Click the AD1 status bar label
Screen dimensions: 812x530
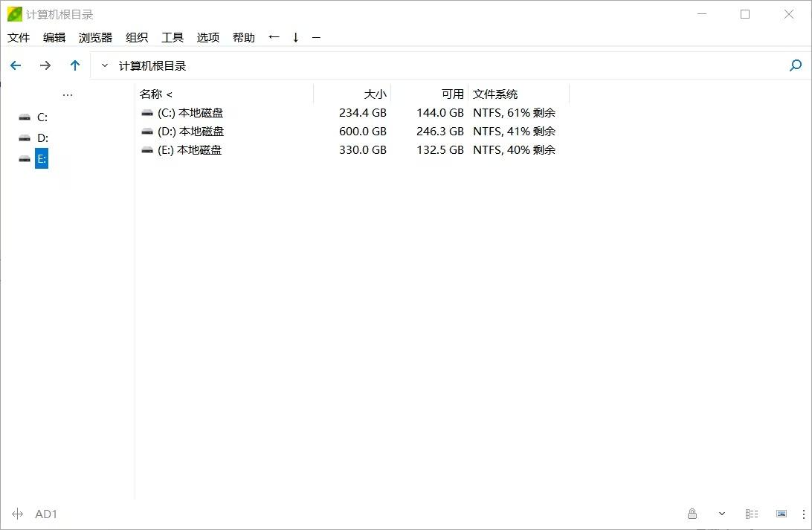coord(46,514)
